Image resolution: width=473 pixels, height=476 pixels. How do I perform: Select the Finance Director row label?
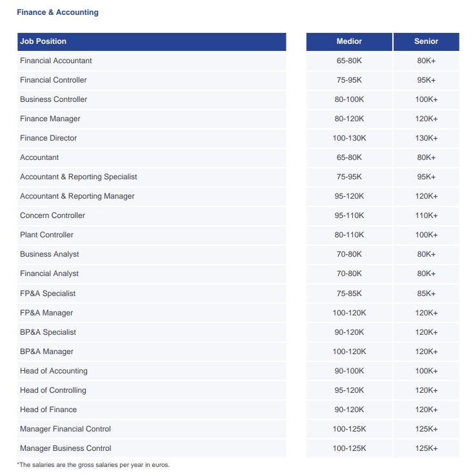48,138
